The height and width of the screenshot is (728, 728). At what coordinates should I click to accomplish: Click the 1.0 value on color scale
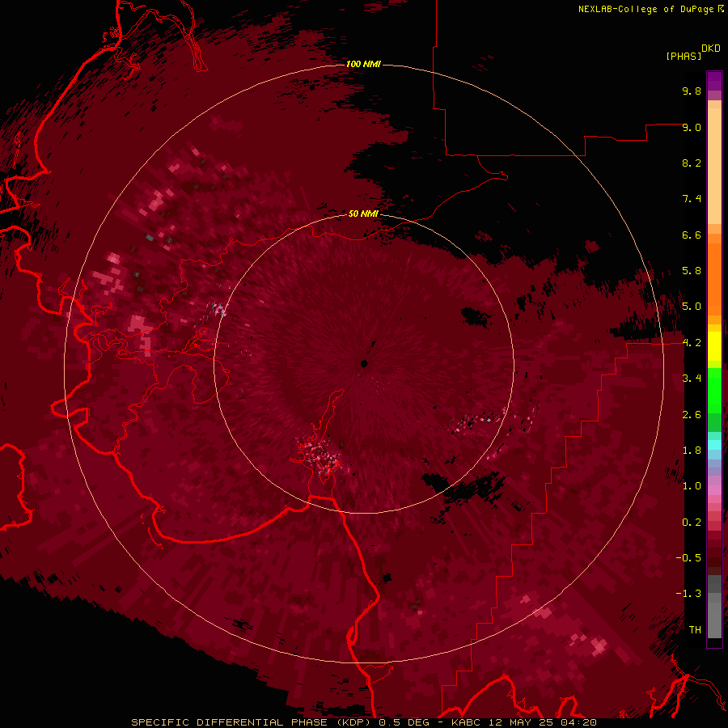pyautogui.click(x=692, y=486)
